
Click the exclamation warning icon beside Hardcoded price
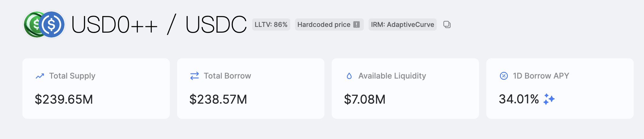click(357, 24)
